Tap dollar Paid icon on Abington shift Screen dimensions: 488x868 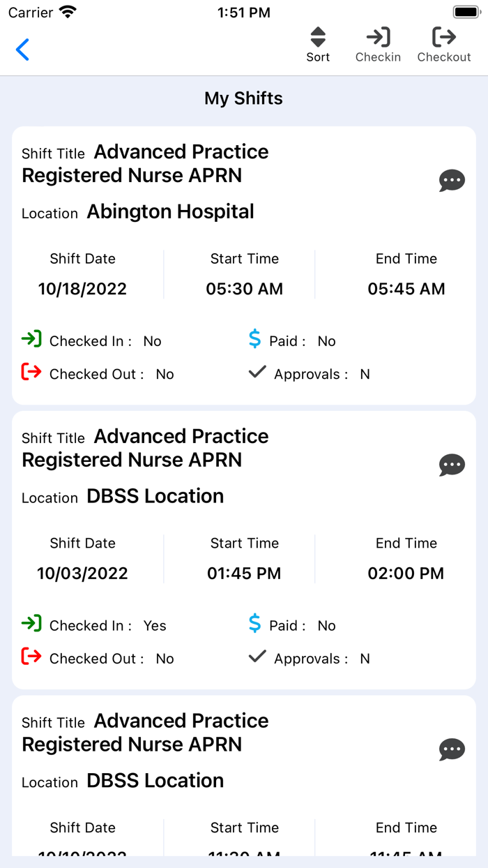click(255, 339)
